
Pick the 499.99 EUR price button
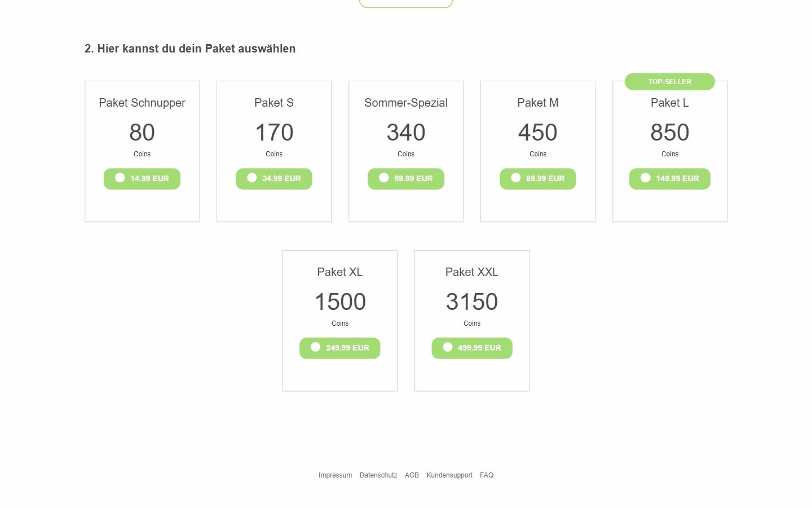pos(472,348)
